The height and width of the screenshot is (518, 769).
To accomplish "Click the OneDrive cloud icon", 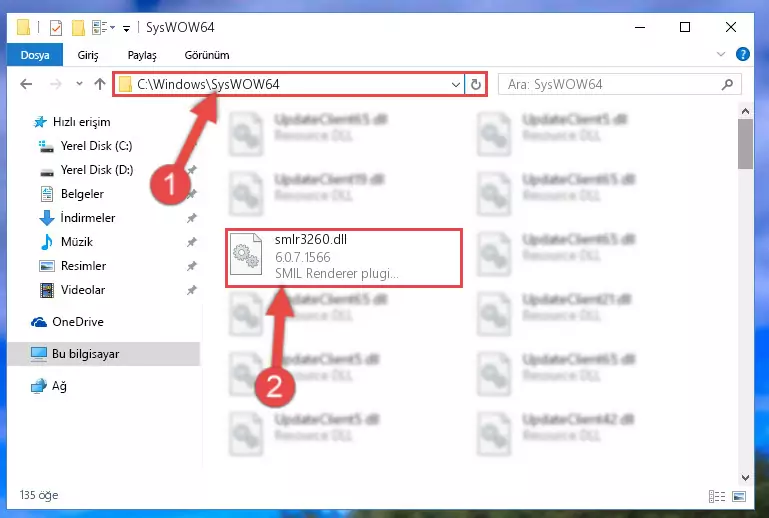I will pyautogui.click(x=39, y=322).
